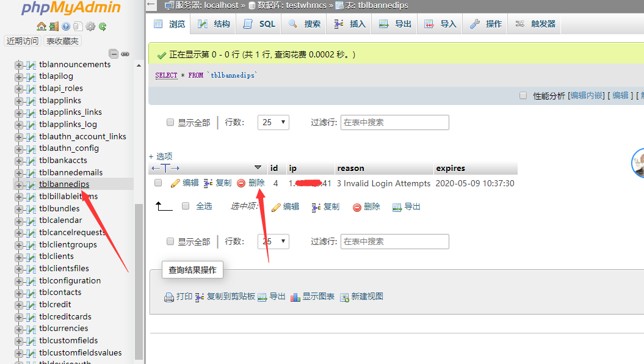Click the navigation tree scrollbar up arrow
The width and height of the screenshot is (644, 364).
pos(139,65)
